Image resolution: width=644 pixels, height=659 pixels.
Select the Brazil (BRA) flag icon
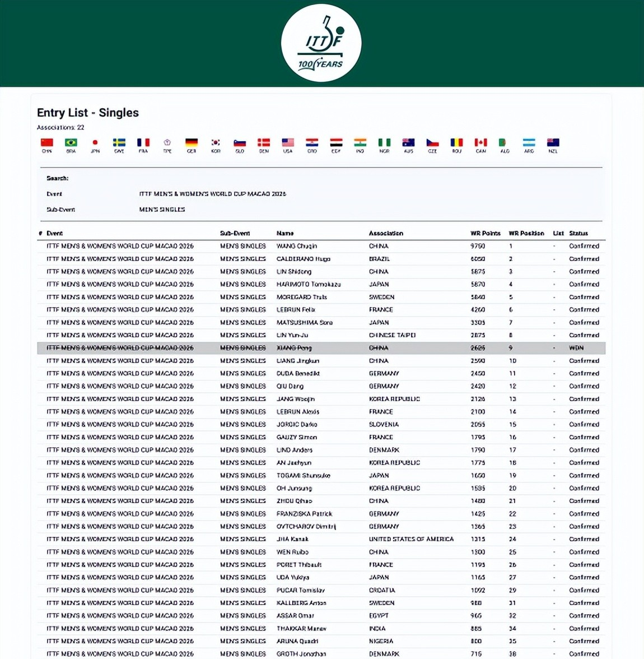71,142
